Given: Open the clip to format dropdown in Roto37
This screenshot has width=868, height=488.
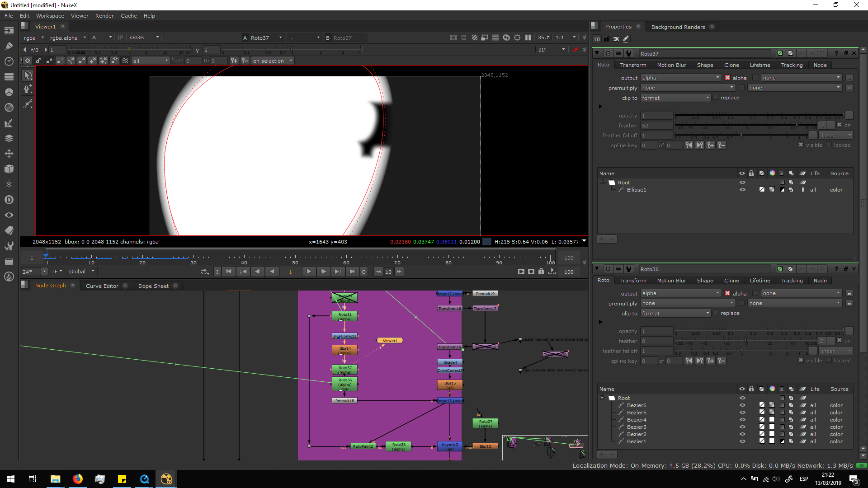Looking at the screenshot, I should coord(675,98).
